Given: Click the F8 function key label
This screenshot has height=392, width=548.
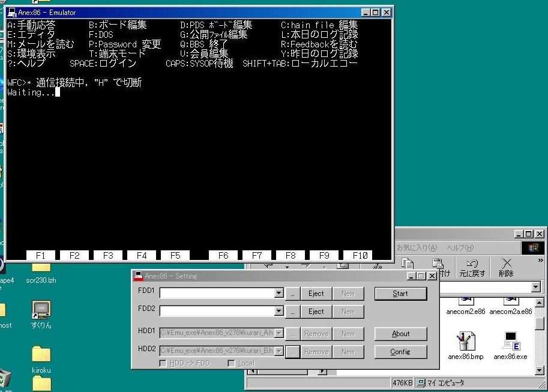Looking at the screenshot, I should [291, 255].
